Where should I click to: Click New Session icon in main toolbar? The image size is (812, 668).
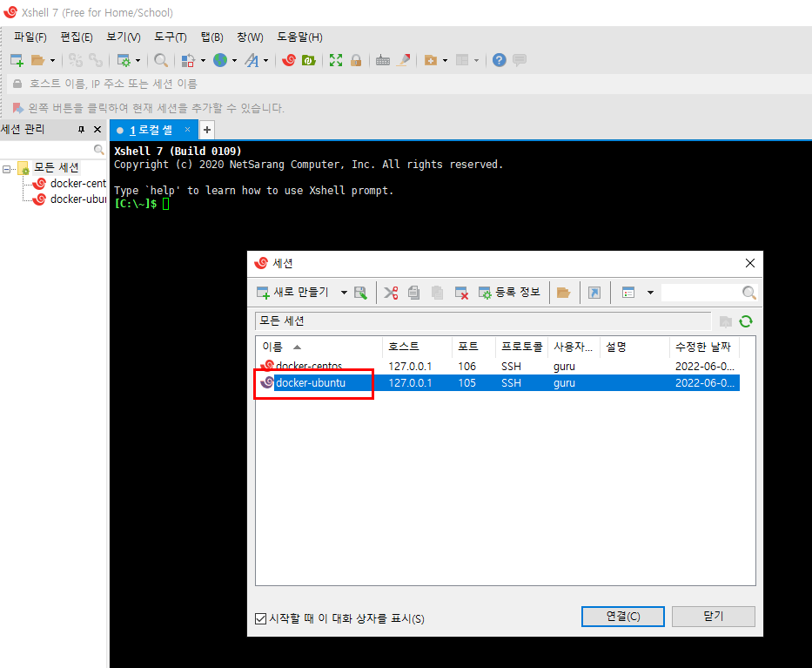pos(17,60)
